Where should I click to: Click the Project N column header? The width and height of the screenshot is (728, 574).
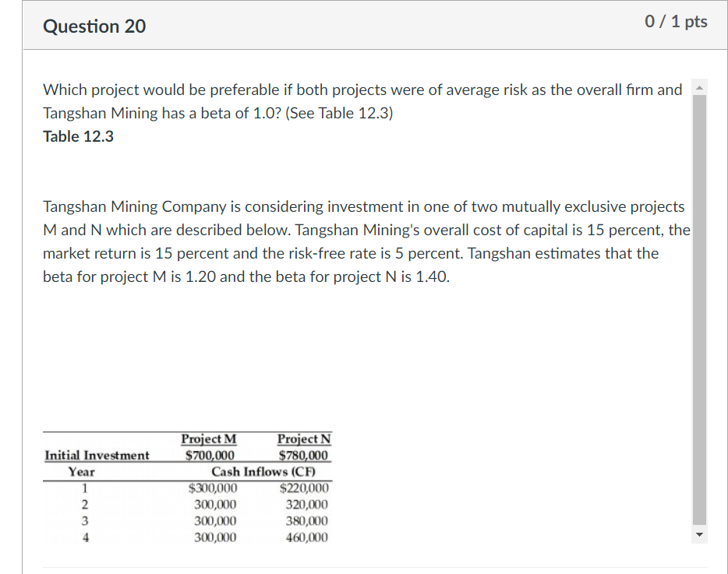(303, 438)
